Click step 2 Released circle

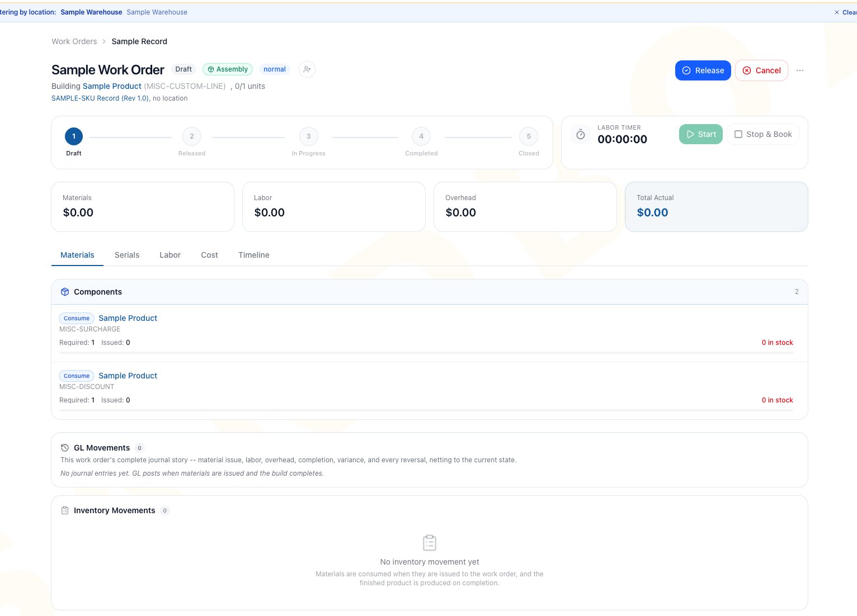(x=192, y=136)
